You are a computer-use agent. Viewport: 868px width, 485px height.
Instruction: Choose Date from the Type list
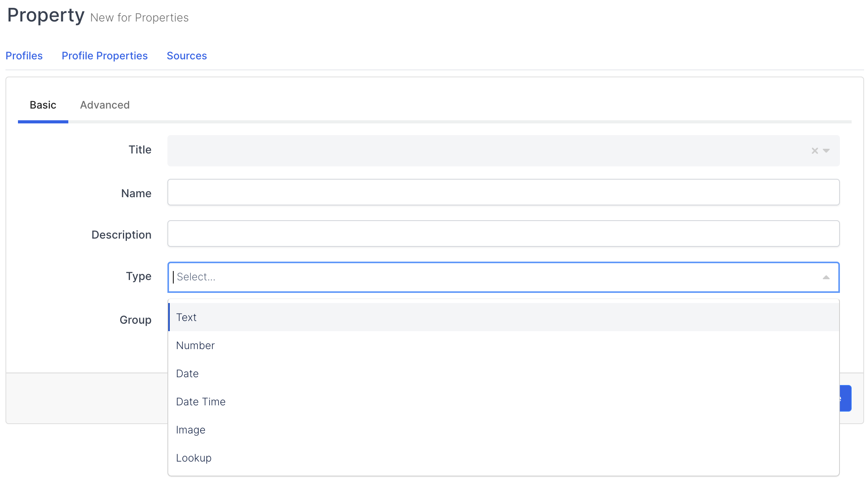[187, 373]
